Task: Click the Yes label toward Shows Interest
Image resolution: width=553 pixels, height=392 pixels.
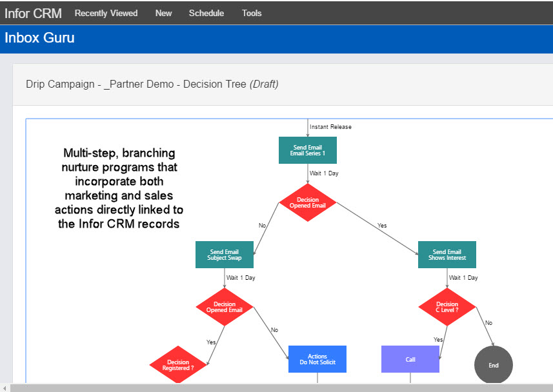Action: [x=382, y=225]
